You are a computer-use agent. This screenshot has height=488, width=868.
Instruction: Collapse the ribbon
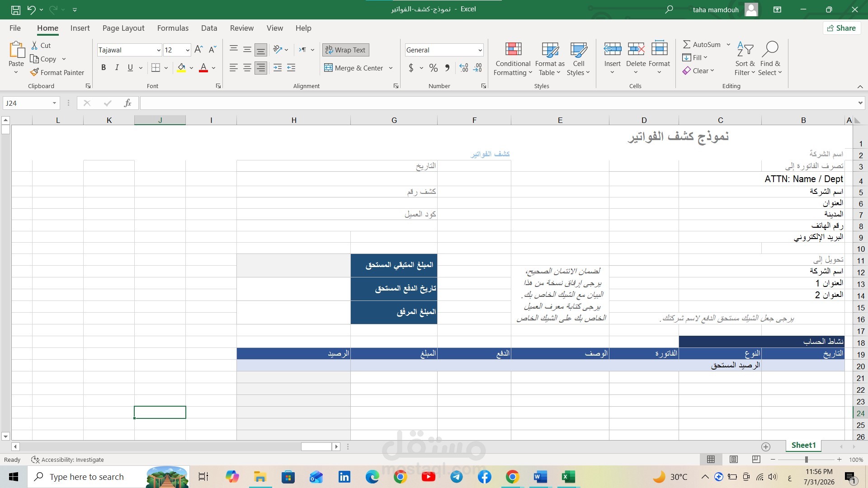click(x=860, y=86)
